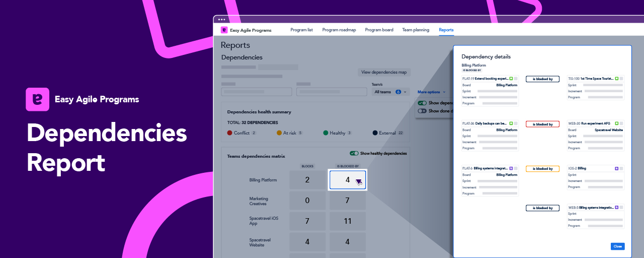Click the purple epic icon on IOS-2 card
The image size is (644, 258).
[617, 168]
